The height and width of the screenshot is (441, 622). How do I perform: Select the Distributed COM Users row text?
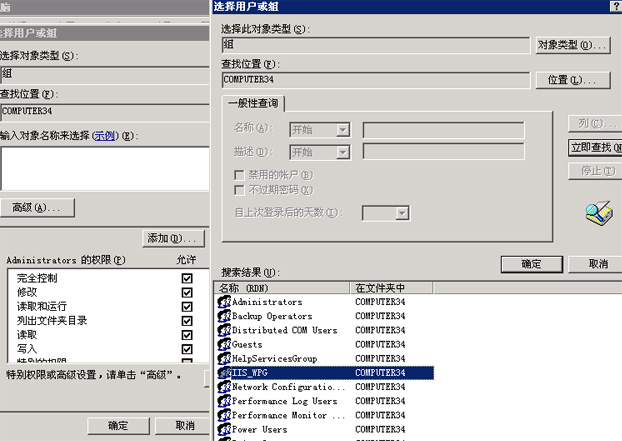click(284, 330)
